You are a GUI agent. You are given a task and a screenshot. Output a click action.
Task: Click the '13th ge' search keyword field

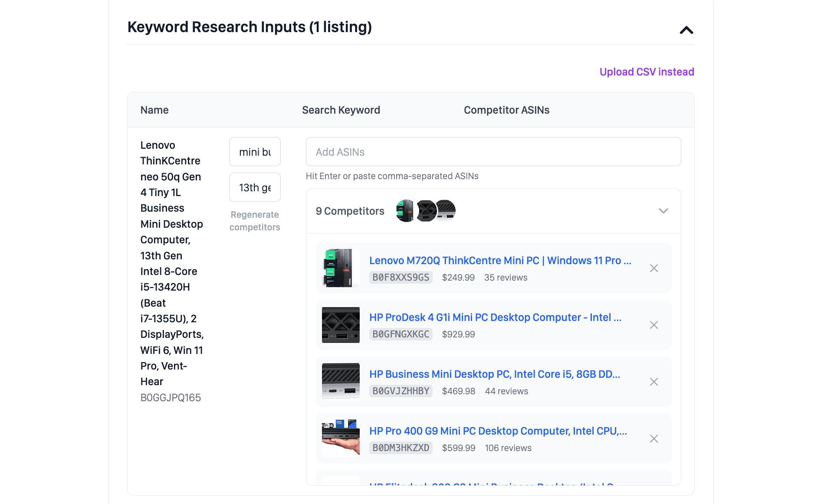(255, 187)
